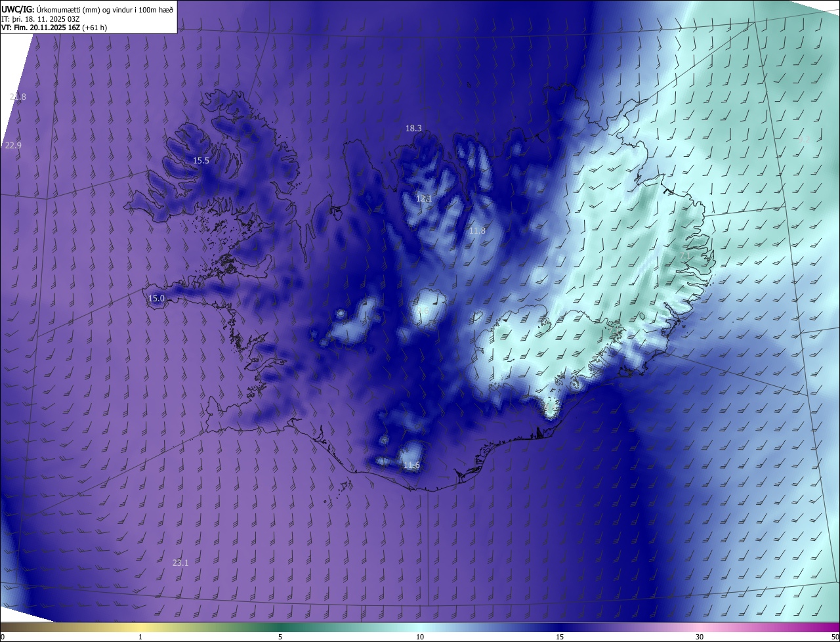Click the 18.3 value off the north coast

413,129
